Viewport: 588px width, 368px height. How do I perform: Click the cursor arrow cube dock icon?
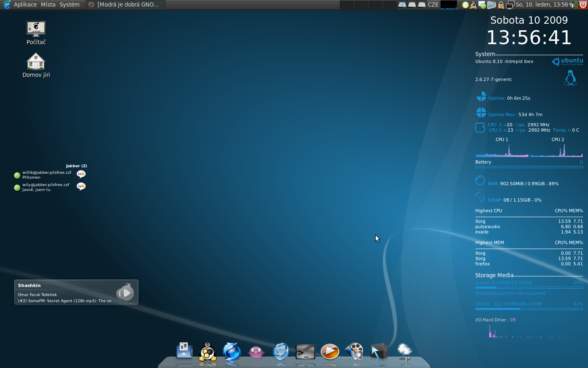click(x=379, y=351)
